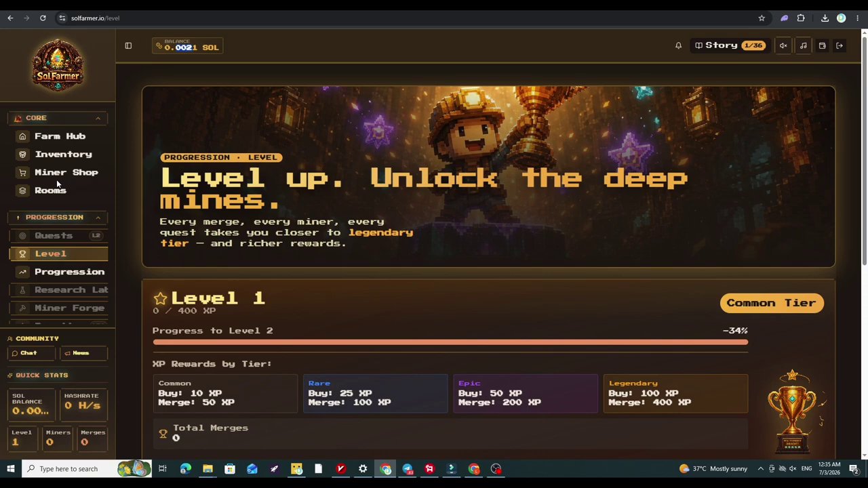Reload the page in browser
The height and width of the screenshot is (488, 868).
43,18
